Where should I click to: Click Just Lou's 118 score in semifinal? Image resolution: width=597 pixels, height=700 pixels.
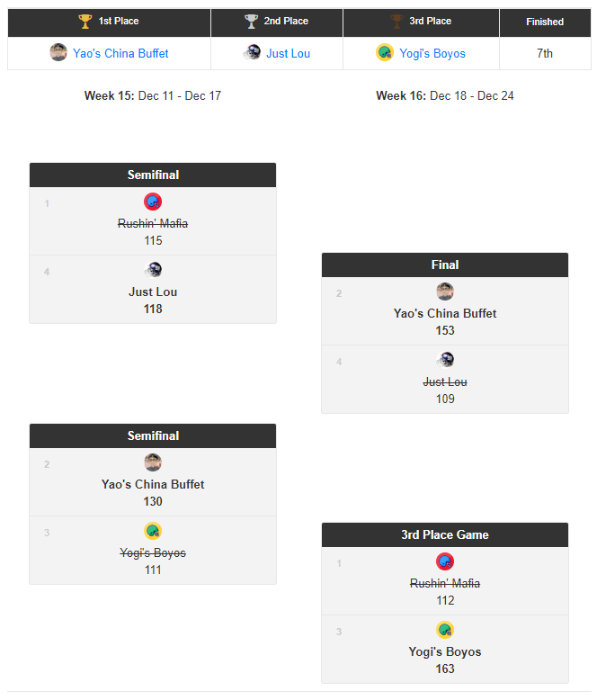tap(153, 309)
